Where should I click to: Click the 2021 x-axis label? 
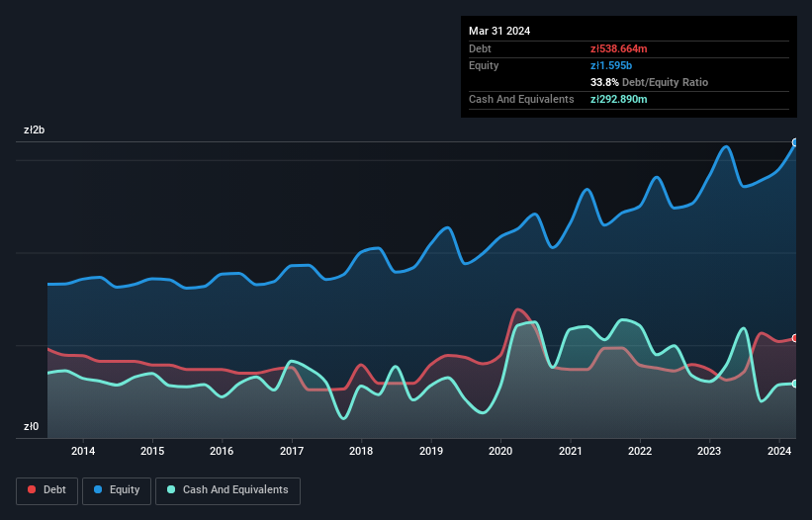570,451
